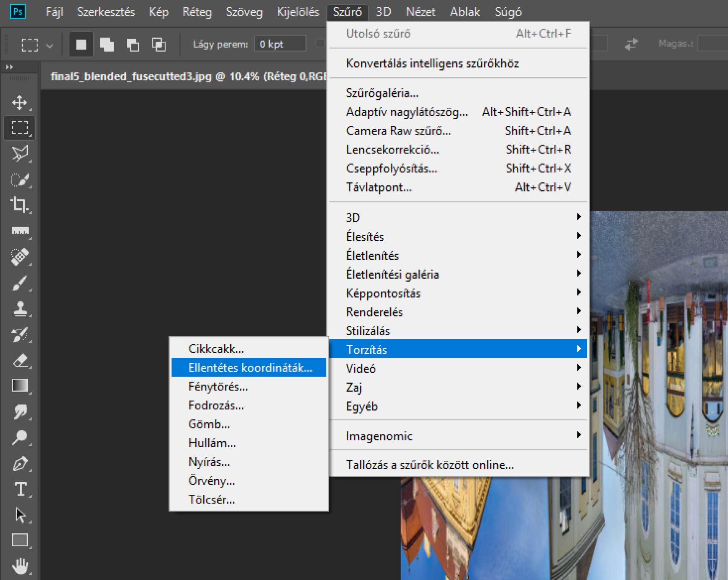Open the Réteg menu
The width and height of the screenshot is (728, 580).
(197, 12)
